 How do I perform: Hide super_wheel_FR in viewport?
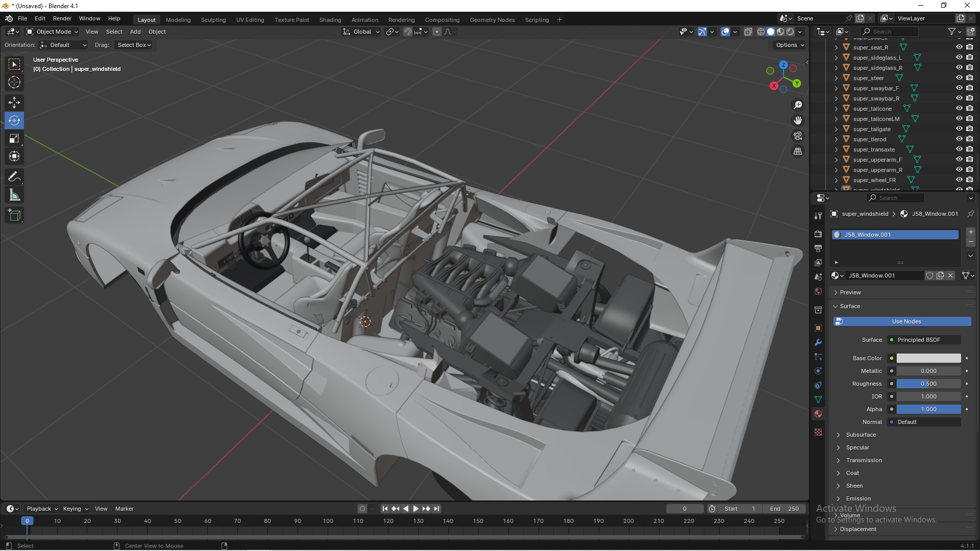point(959,180)
